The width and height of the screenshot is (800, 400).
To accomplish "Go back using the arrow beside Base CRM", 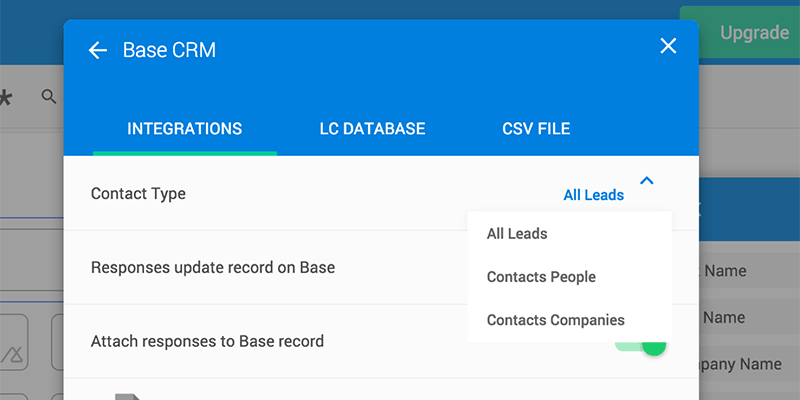I will [97, 50].
